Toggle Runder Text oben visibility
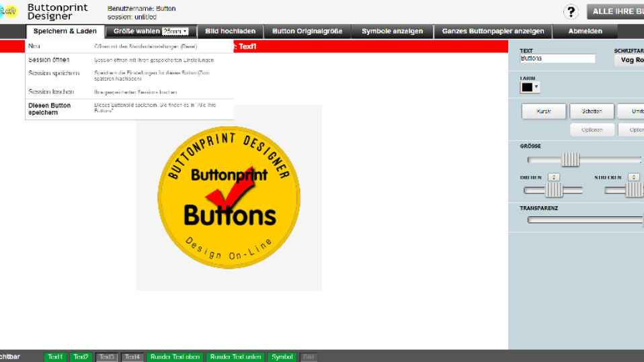This screenshot has width=644, height=362. tap(175, 357)
